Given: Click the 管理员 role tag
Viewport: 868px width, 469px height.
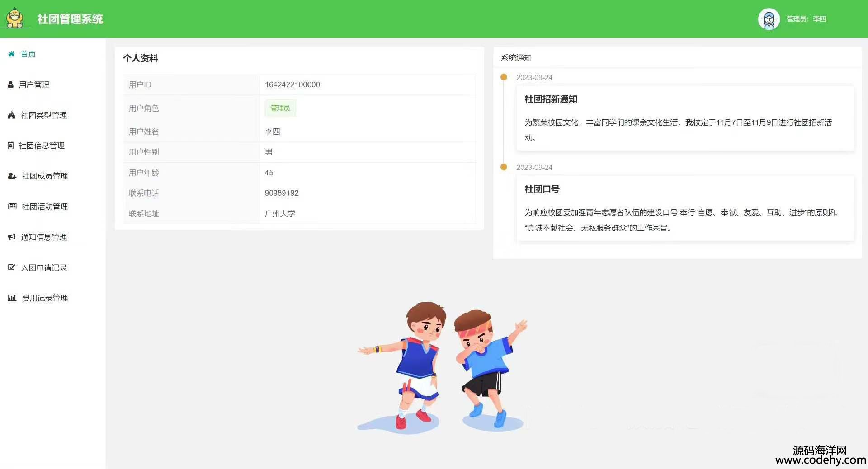Looking at the screenshot, I should click(280, 108).
